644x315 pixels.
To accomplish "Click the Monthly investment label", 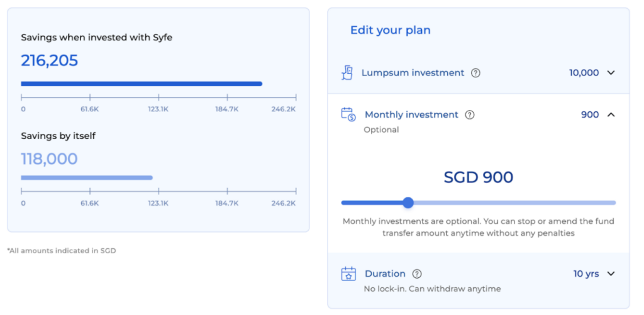I will [411, 114].
